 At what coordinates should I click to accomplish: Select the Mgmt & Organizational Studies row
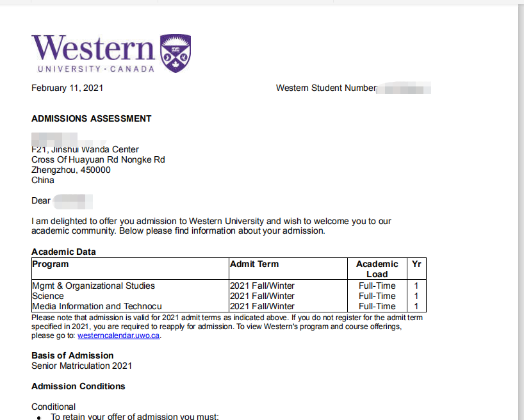[x=94, y=286]
